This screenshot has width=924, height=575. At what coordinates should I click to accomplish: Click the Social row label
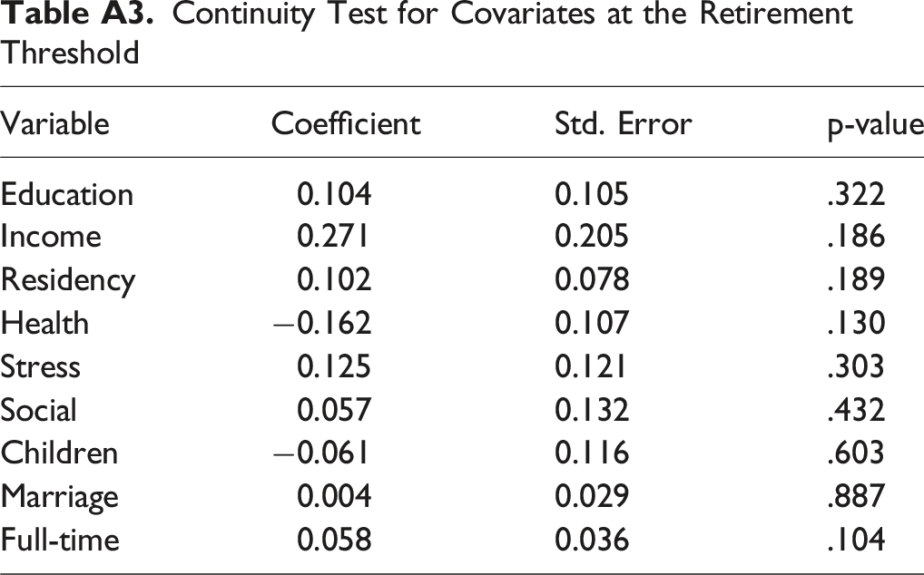[x=38, y=410]
